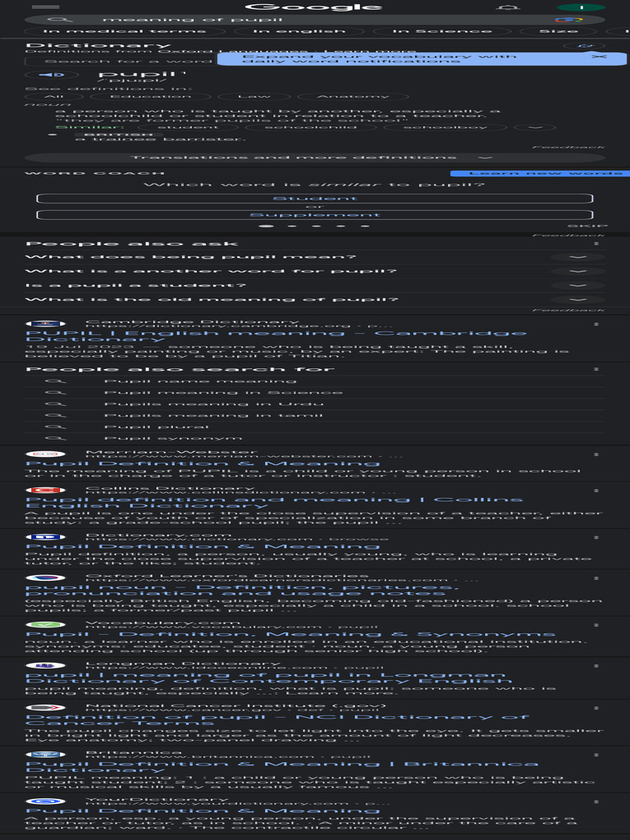The height and width of the screenshot is (840, 630).
Task: Select the 'Law' definitions chip
Action: (254, 97)
